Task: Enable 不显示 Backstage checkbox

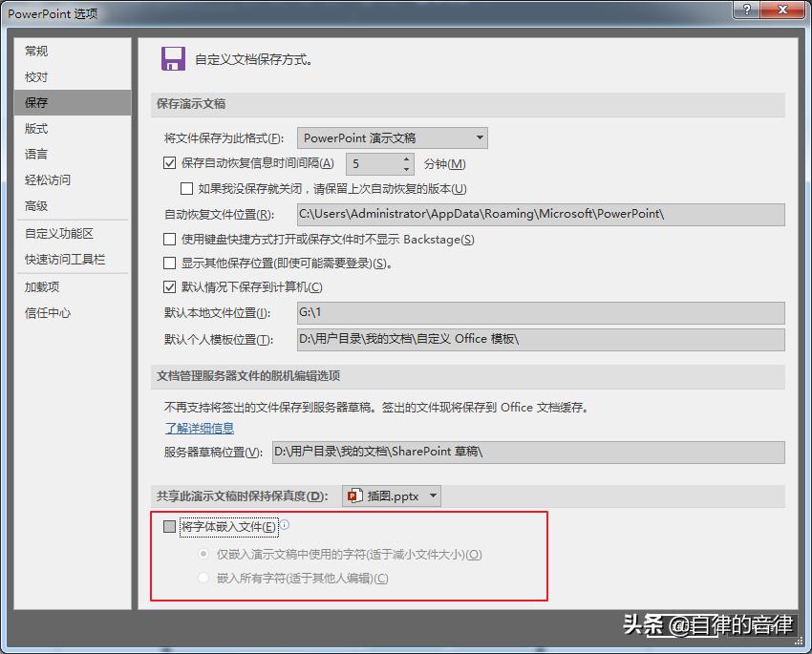Action: pyautogui.click(x=169, y=239)
